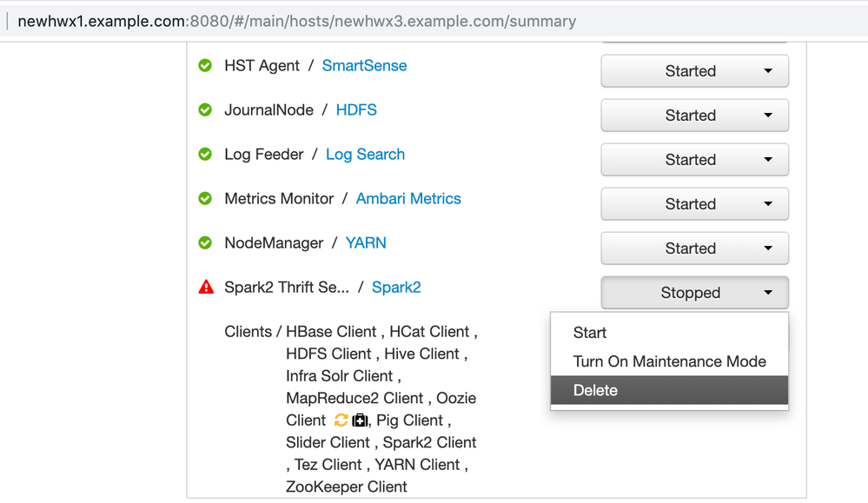Follow the Log Search link
The height and width of the screenshot is (503, 868).
pos(365,155)
